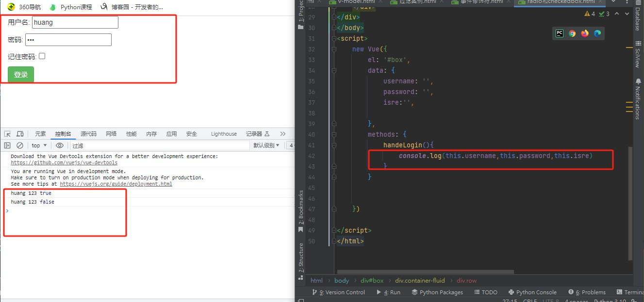Switch to 性能 DevTools tab
The image size is (644, 302).
[x=132, y=134]
